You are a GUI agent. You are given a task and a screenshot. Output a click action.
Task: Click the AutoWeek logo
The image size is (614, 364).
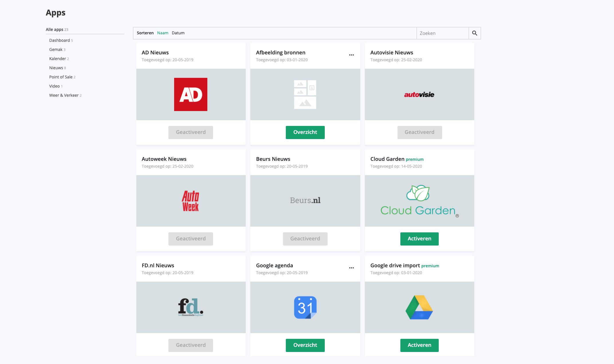[190, 201]
